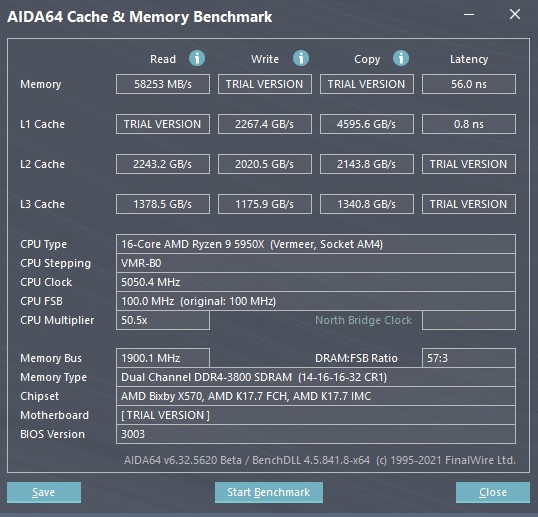Click the DRAM:FSB Ratio label
Viewport: 538px width, 517px height.
[x=356, y=358]
